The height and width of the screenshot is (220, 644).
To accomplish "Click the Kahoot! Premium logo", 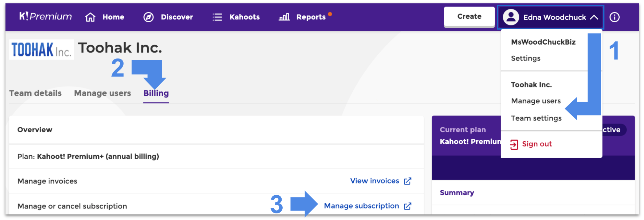I will click(45, 16).
